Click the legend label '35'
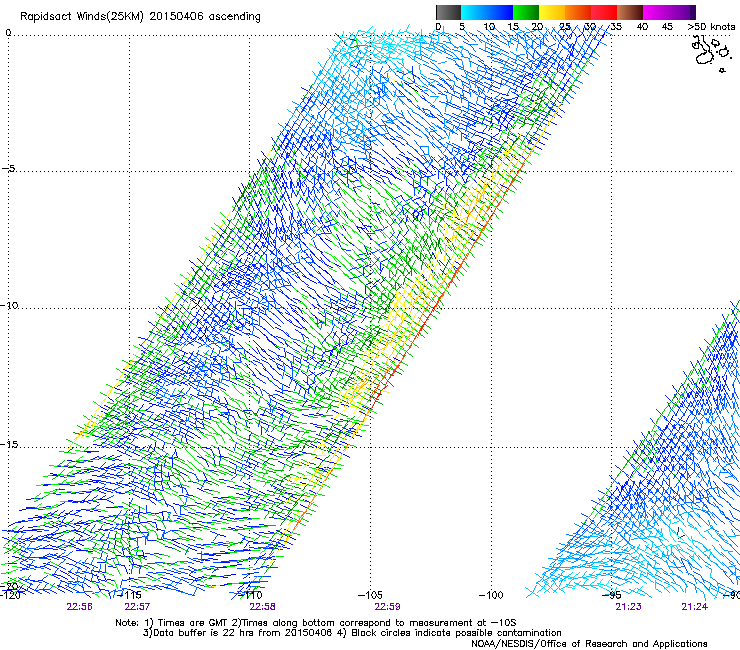The image size is (740, 650). (x=616, y=27)
